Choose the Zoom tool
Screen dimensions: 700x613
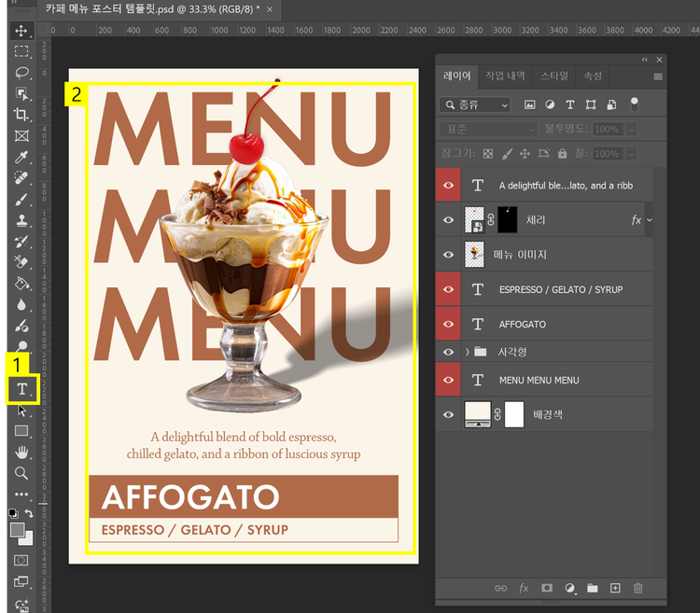click(x=21, y=473)
